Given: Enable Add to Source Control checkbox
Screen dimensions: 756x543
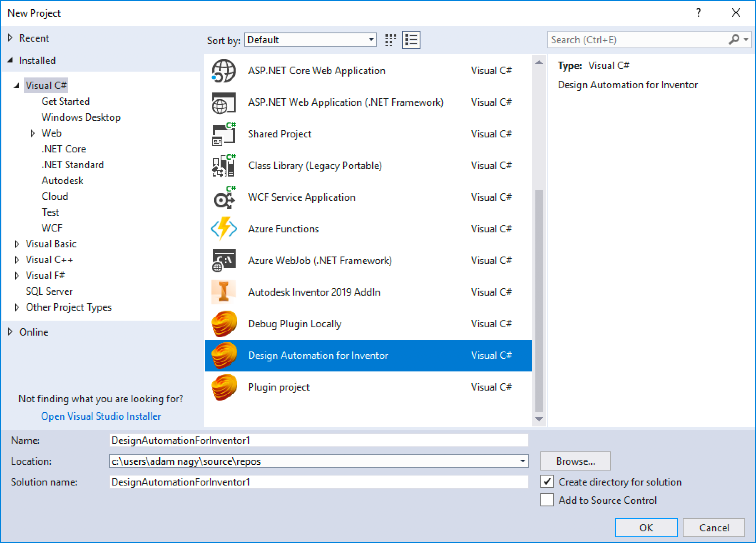Looking at the screenshot, I should coord(547,500).
